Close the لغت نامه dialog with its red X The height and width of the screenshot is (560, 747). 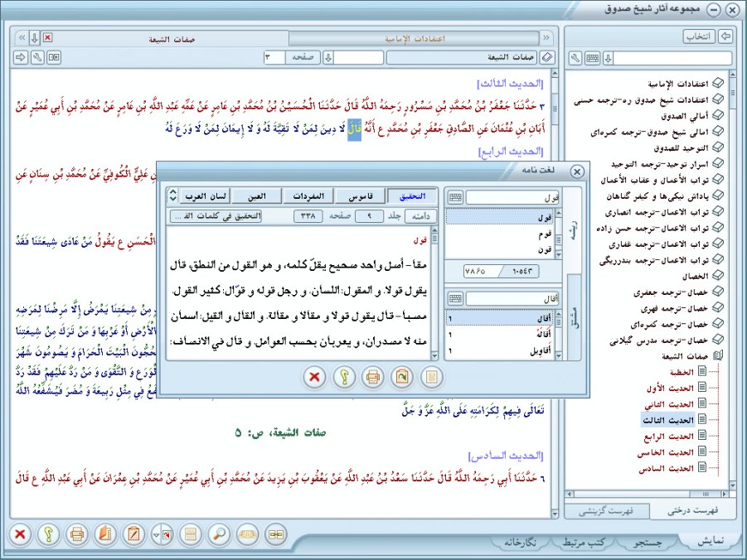(314, 377)
